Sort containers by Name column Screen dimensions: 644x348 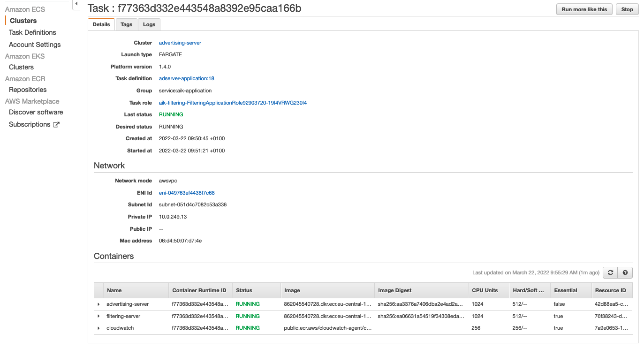tap(136, 290)
